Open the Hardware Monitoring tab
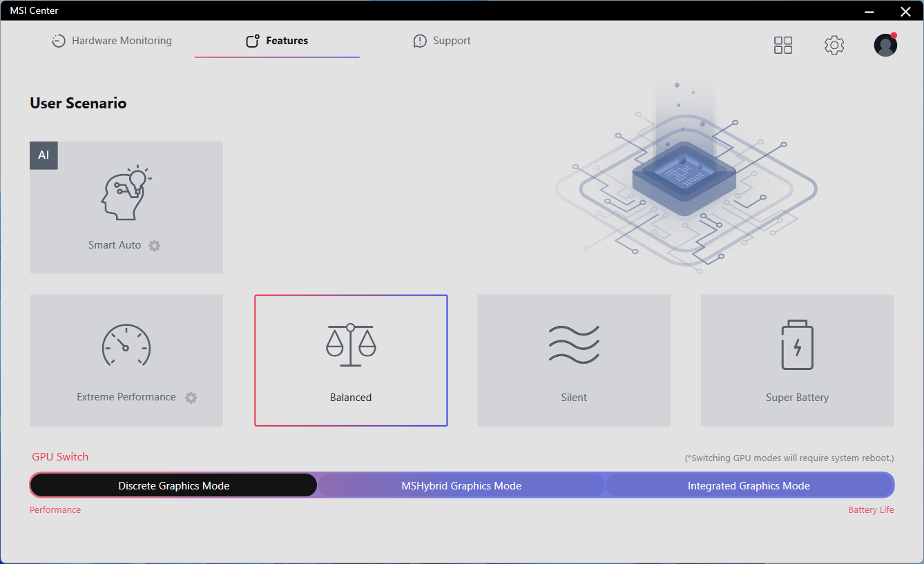The height and width of the screenshot is (564, 924). [112, 41]
